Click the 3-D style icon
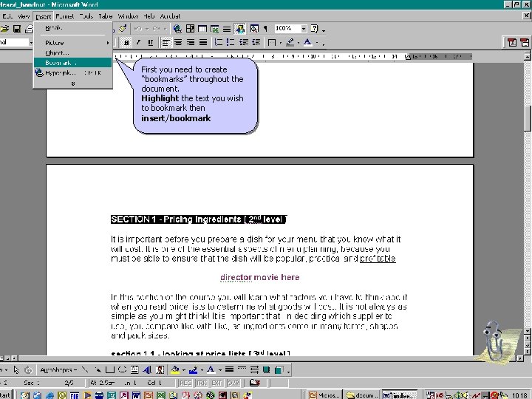Viewport: 532px width, 399px height. point(279,370)
